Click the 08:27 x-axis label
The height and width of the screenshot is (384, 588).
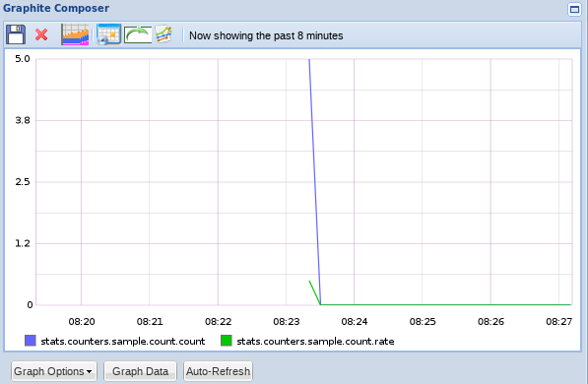559,321
